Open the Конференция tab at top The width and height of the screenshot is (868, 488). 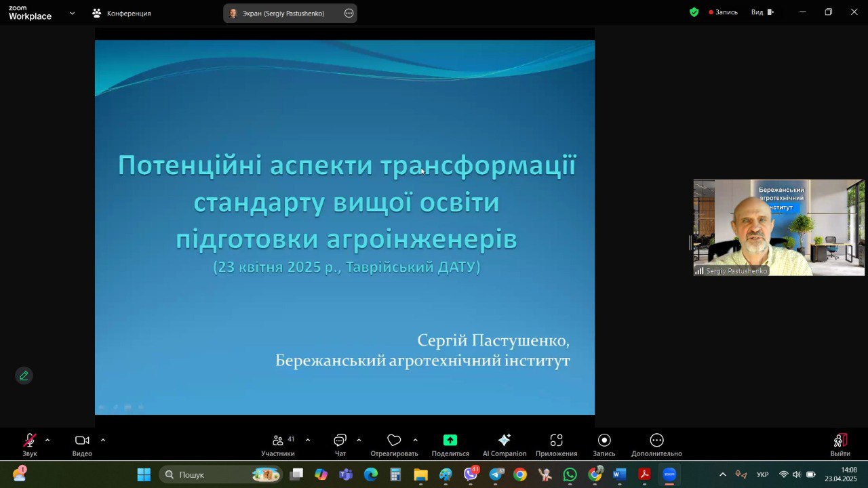122,13
